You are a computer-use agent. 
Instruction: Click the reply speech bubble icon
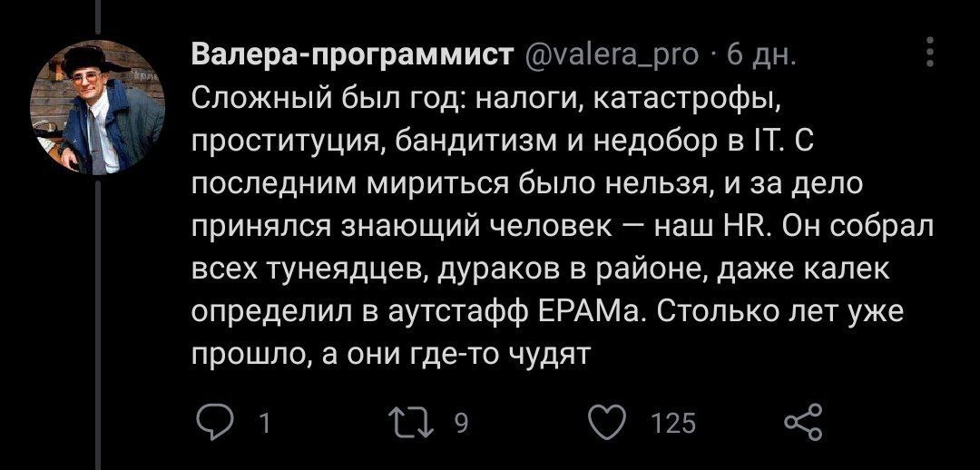(x=217, y=422)
